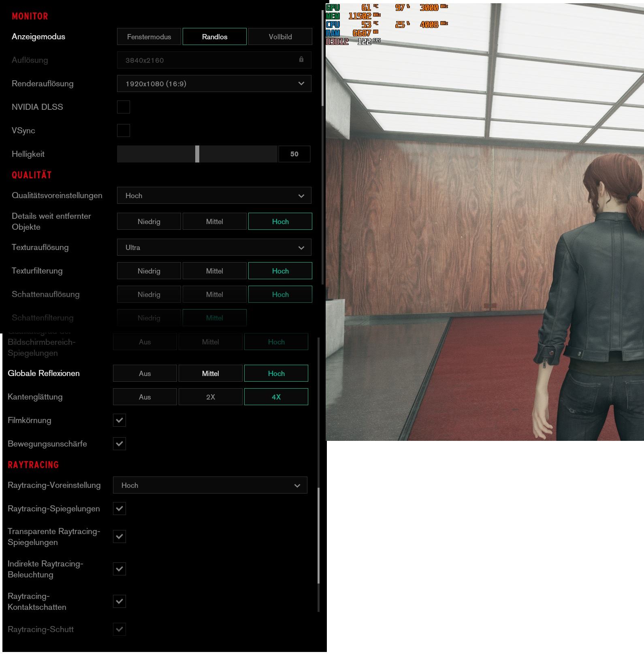Set Bildschirmbereich-Spiegelungen to Aus
The width and height of the screenshot is (644, 654).
145,342
